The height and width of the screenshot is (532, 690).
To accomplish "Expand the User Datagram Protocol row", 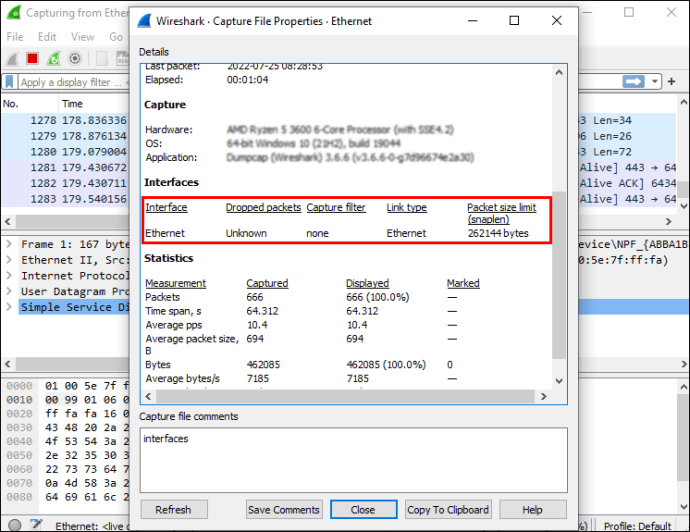I will click(x=9, y=291).
